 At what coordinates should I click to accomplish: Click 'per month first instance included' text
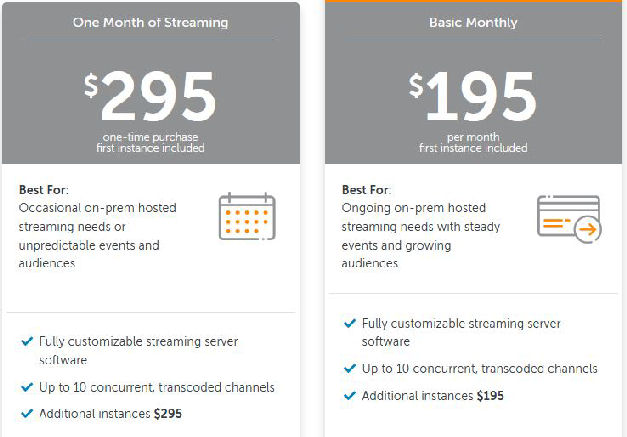(x=474, y=142)
